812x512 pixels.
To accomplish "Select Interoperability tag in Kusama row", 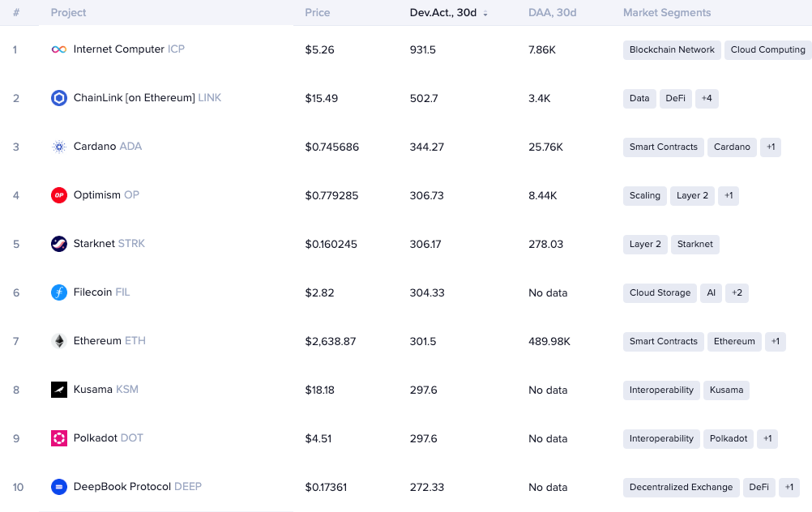I will pos(661,390).
